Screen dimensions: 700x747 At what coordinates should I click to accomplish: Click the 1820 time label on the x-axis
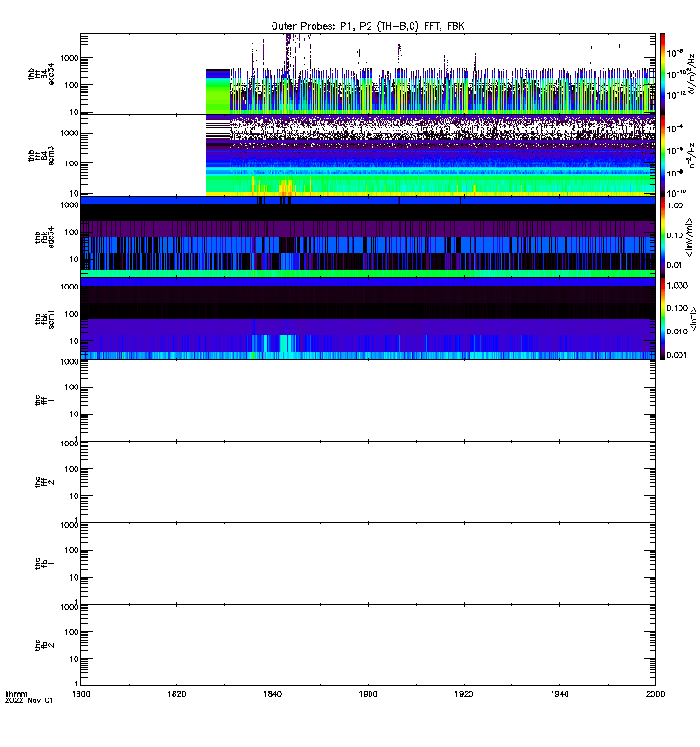pos(176,694)
